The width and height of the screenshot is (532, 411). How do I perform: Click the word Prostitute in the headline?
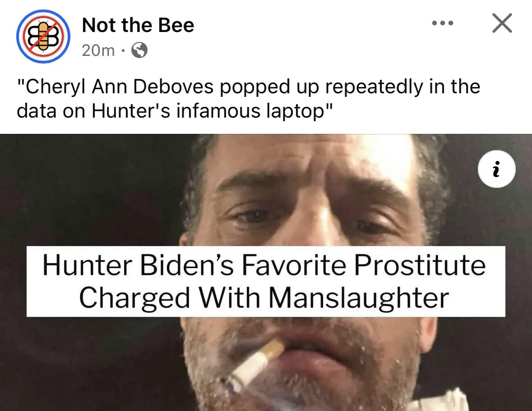(x=419, y=265)
